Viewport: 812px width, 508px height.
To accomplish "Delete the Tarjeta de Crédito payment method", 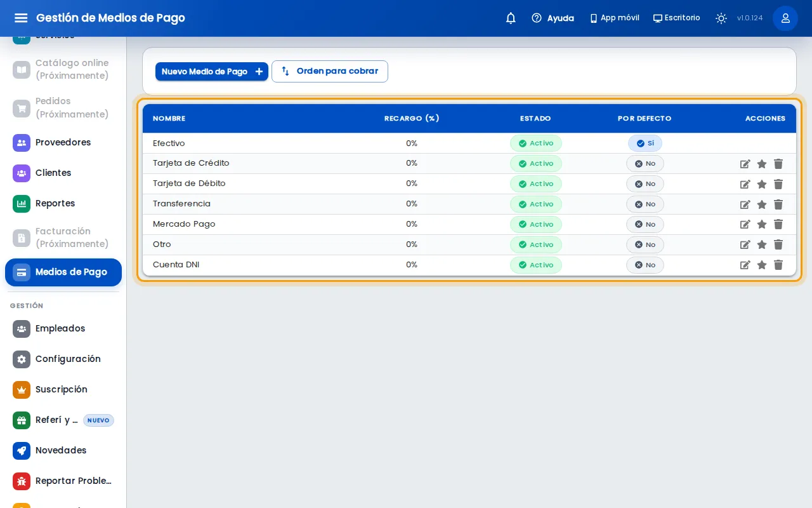I will pos(778,164).
